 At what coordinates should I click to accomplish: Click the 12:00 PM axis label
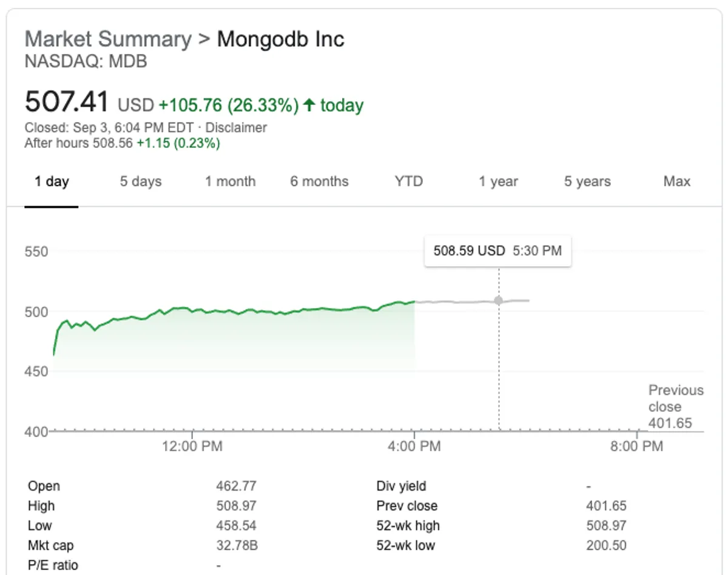click(193, 447)
